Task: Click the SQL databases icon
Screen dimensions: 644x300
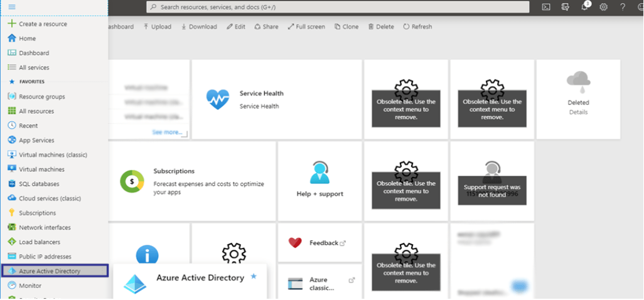Action: pos(12,184)
